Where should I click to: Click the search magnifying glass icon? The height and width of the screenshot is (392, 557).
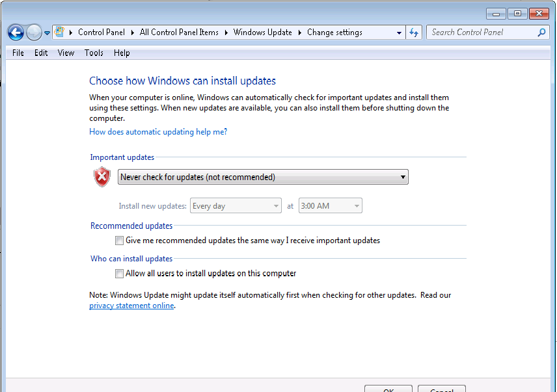click(541, 32)
